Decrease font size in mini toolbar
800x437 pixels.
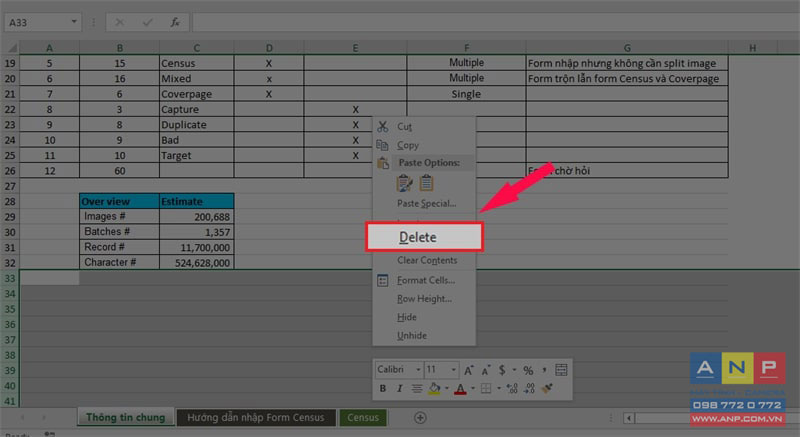(x=486, y=370)
